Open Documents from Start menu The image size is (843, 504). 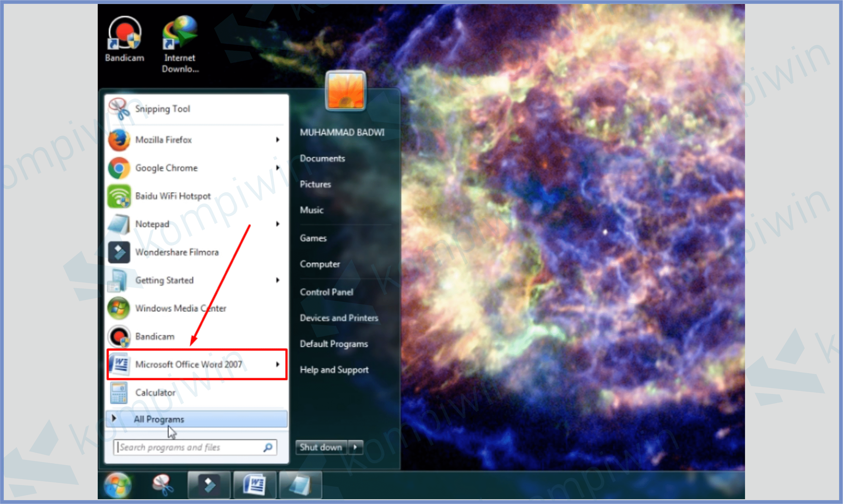click(322, 158)
